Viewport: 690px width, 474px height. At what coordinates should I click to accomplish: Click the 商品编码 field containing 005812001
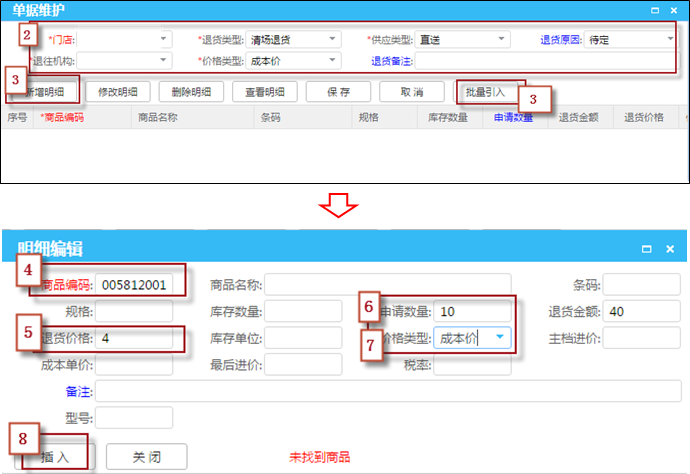click(134, 285)
